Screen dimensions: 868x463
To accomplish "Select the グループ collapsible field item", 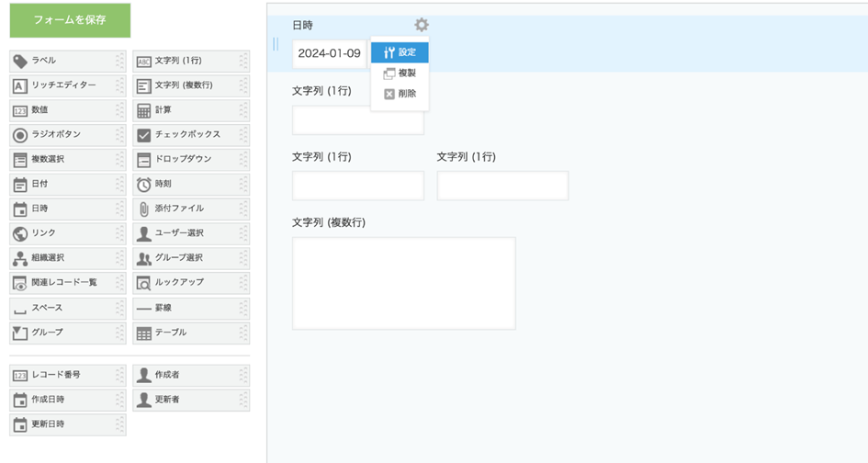I will point(67,333).
